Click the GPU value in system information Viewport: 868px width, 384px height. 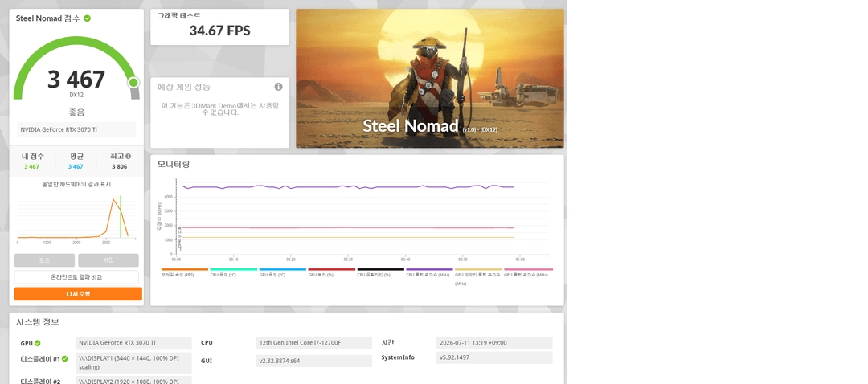pos(133,343)
